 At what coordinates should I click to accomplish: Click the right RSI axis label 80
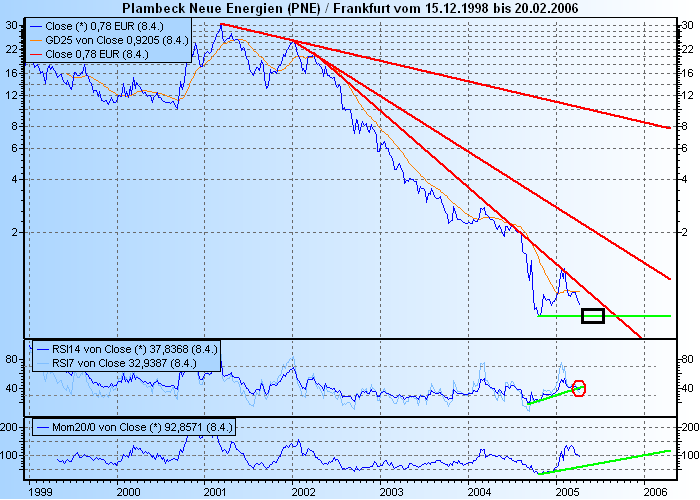[x=687, y=359]
